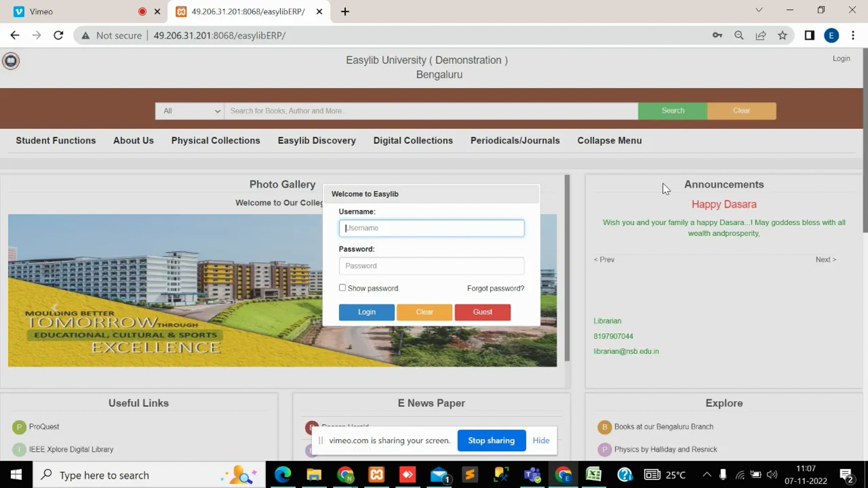Click the university logo icon
Image resolution: width=868 pixels, height=488 pixels.
click(11, 61)
